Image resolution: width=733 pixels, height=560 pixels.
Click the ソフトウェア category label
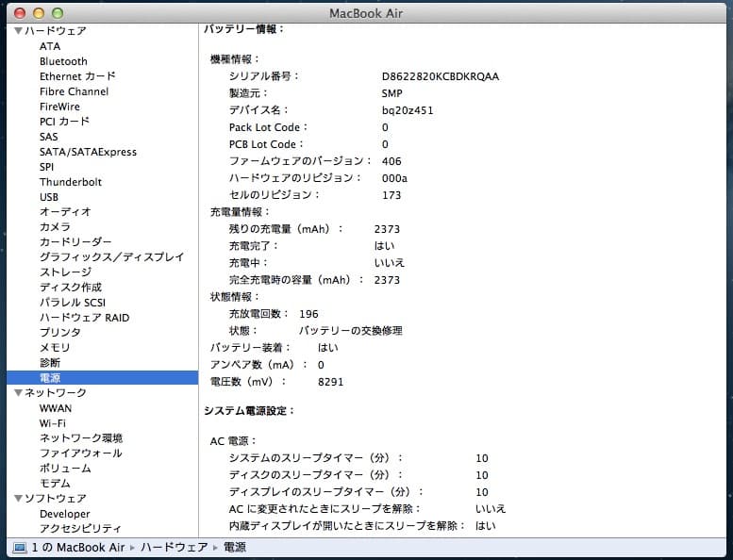tap(55, 499)
